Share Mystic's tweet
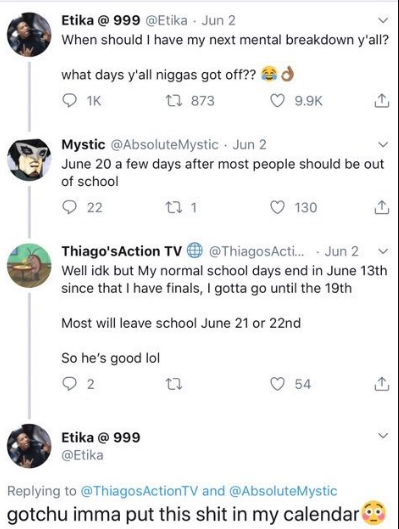Viewport: 399px width, 529px height. 382,207
